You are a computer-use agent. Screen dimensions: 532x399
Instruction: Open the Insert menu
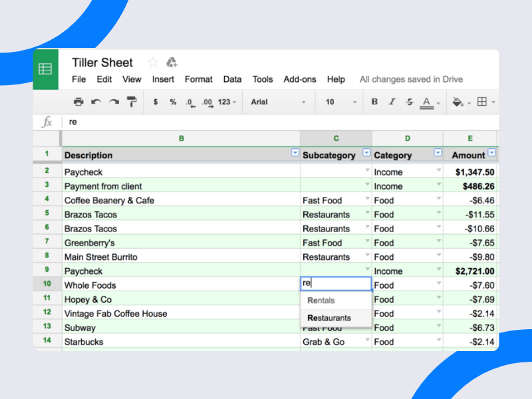(163, 79)
